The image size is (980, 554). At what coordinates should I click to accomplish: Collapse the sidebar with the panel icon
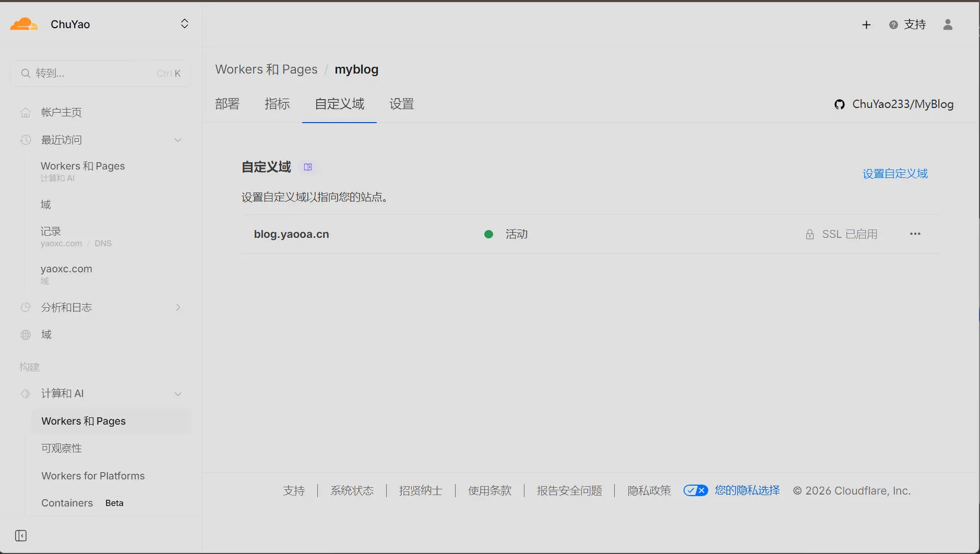tap(21, 536)
